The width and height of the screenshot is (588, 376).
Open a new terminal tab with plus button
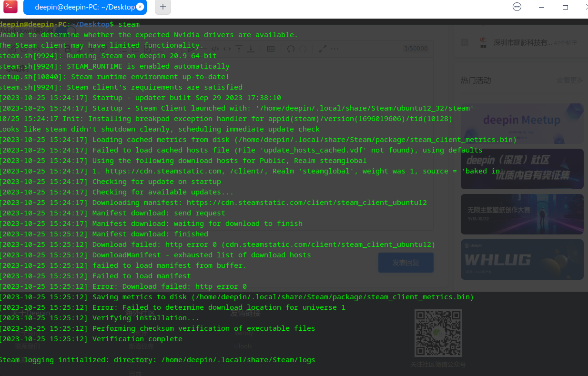click(x=163, y=7)
